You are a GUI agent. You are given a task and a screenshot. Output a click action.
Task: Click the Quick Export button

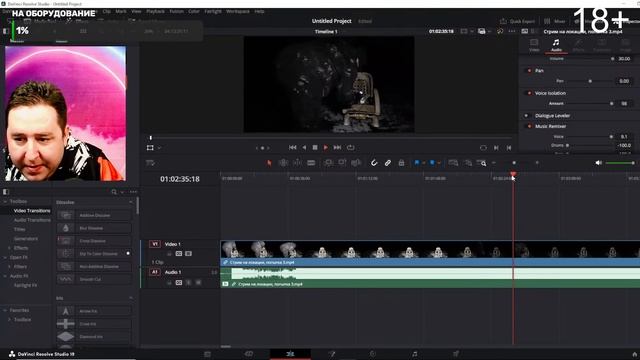click(x=517, y=21)
